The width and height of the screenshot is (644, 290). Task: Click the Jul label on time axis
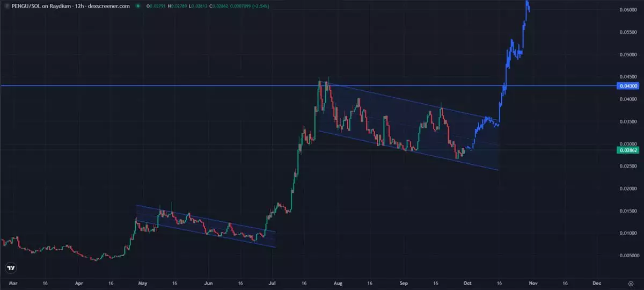coord(272,282)
